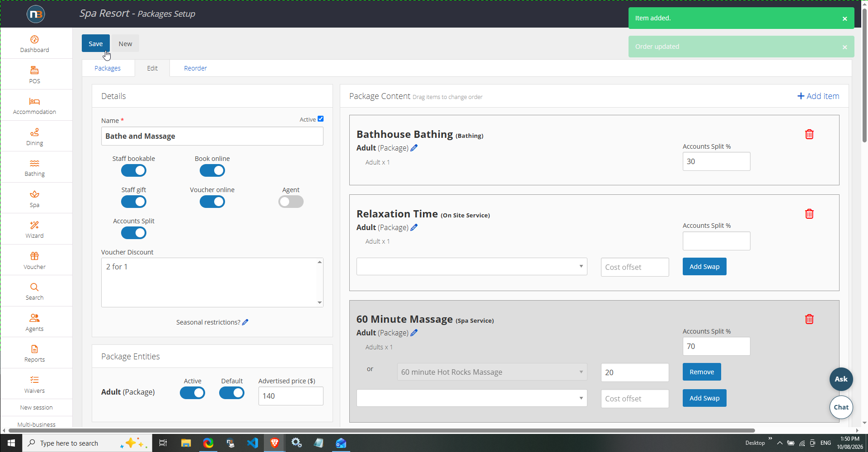868x452 pixels.
Task: Click Voucher Discount scroll down arrow
Action: 319,303
